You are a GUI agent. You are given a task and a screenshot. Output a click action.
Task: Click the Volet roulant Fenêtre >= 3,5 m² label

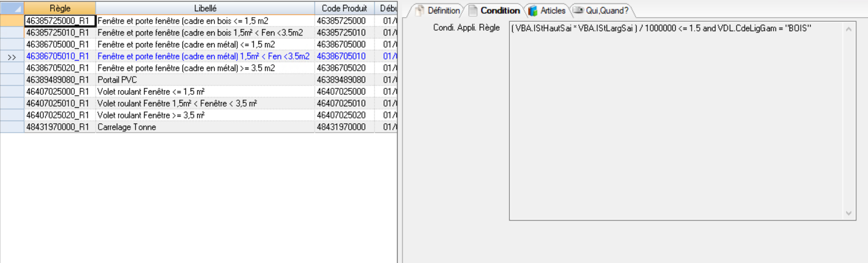tap(151, 115)
